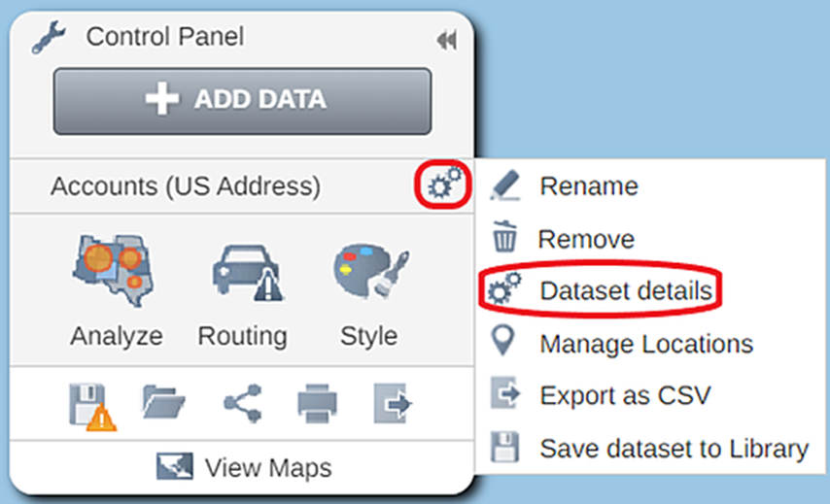Click the wrench icon beside Control Panel
830x504 pixels.
49,37
